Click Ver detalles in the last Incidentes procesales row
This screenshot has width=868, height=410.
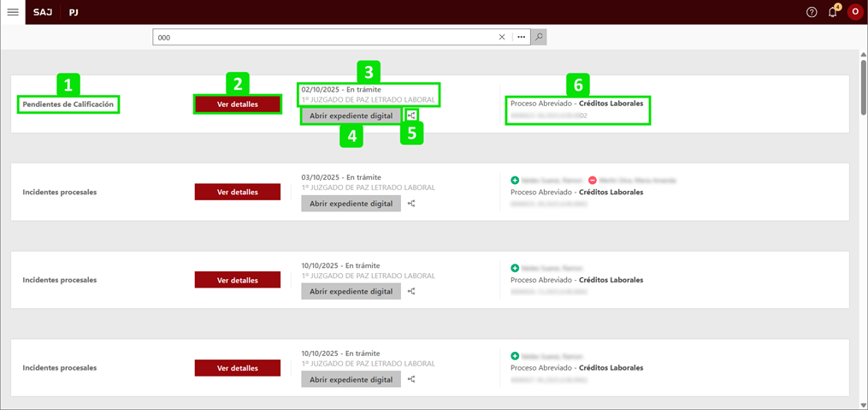pos(238,368)
